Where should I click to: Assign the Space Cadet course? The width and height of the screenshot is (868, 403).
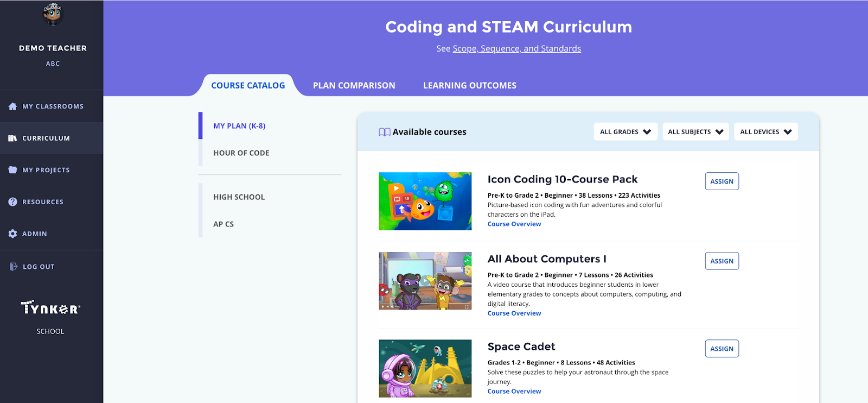722,349
